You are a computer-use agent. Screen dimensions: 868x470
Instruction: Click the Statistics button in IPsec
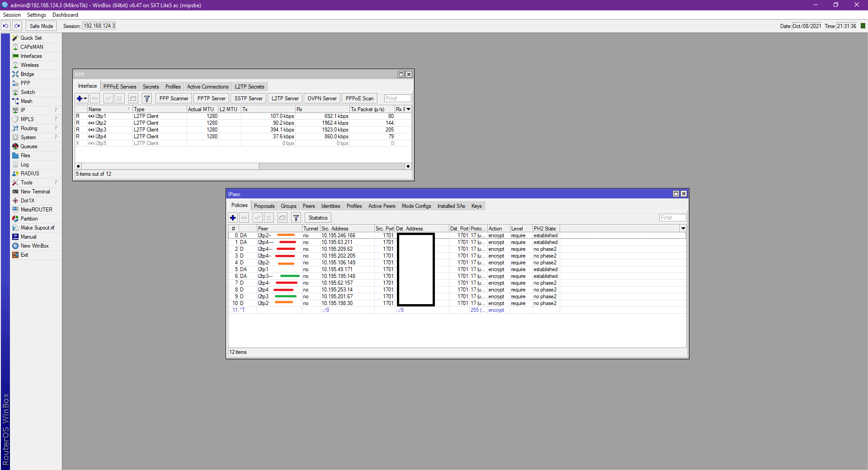[318, 218]
